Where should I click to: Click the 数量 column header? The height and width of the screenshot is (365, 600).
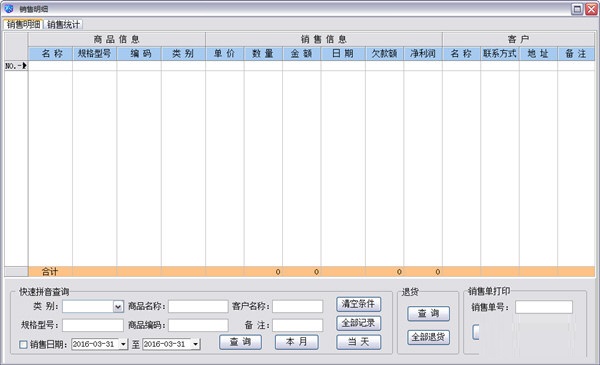point(263,54)
